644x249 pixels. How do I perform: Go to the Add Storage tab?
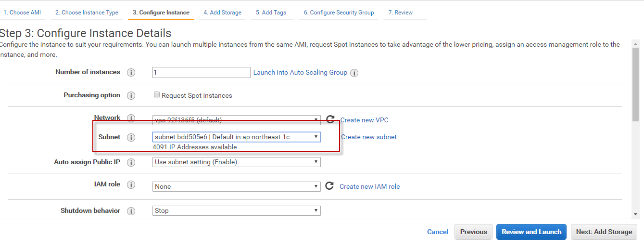[x=222, y=13]
